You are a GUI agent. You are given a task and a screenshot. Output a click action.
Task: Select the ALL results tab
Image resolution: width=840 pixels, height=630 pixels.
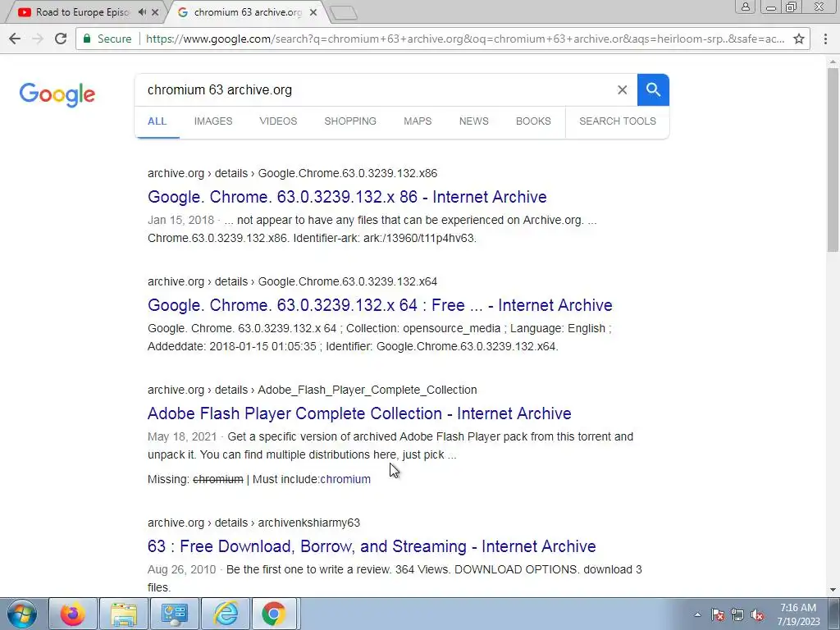point(157,121)
